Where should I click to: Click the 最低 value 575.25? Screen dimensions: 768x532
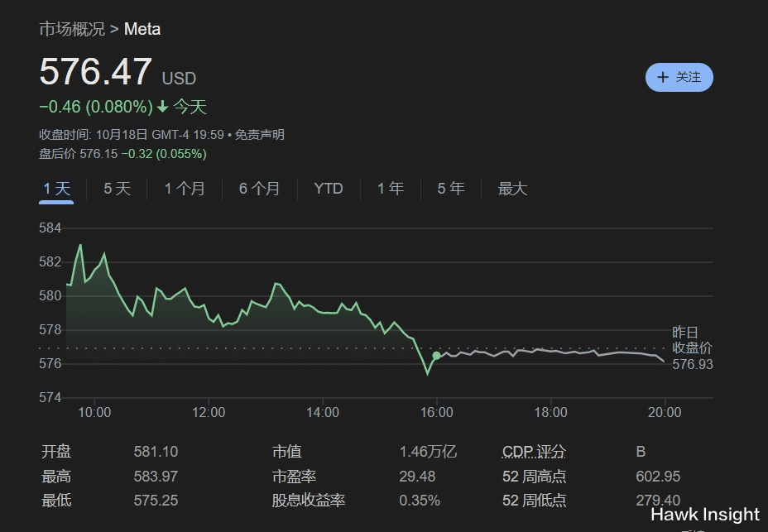156,501
